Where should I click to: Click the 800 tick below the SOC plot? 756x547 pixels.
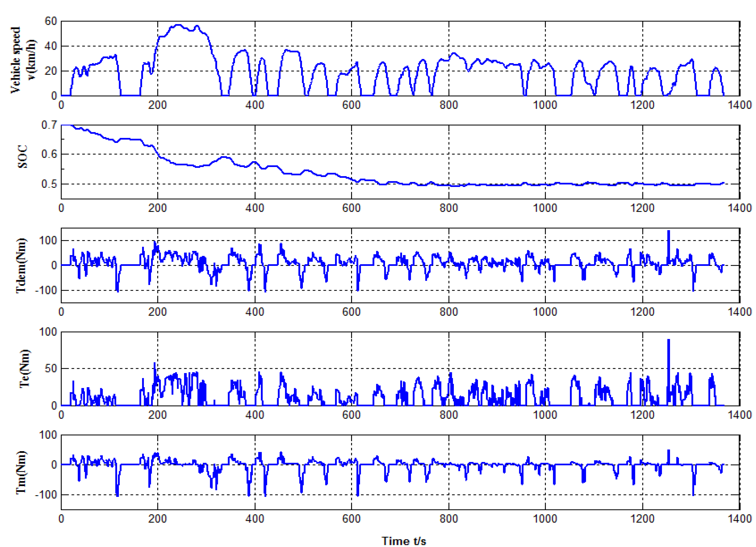(x=449, y=208)
